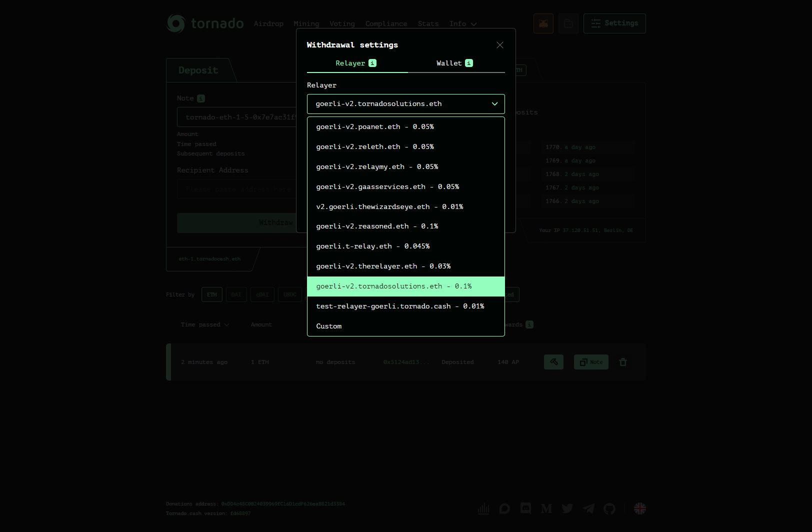Screen dimensions: 812x532
Task: Close the Withdrawal settings dialog
Action: (500, 45)
